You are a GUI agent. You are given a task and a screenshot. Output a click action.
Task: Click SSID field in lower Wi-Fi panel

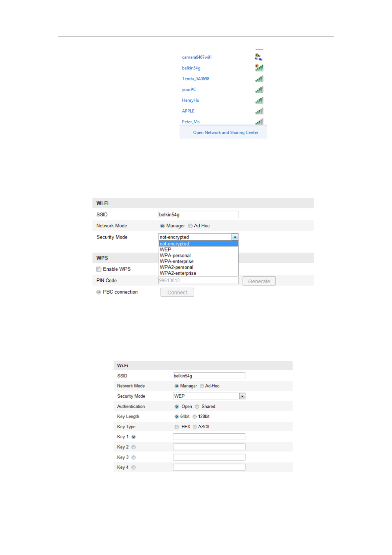[x=209, y=376]
